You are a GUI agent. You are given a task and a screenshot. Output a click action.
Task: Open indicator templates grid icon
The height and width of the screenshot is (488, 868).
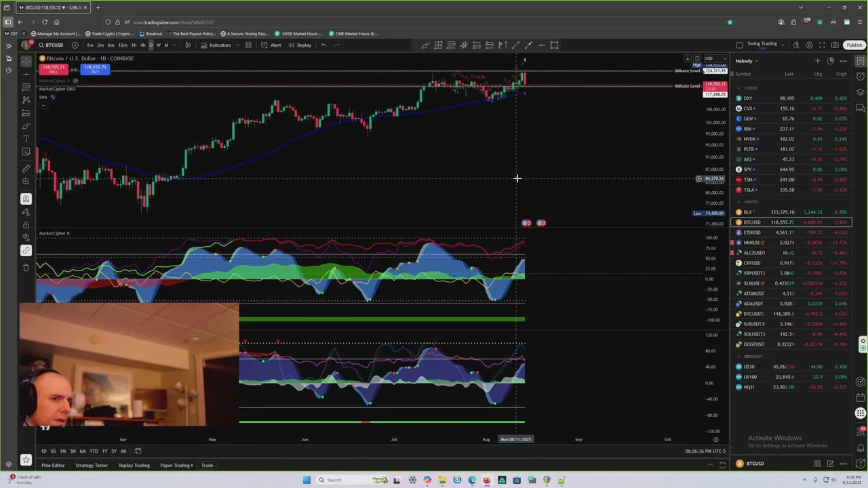point(248,45)
